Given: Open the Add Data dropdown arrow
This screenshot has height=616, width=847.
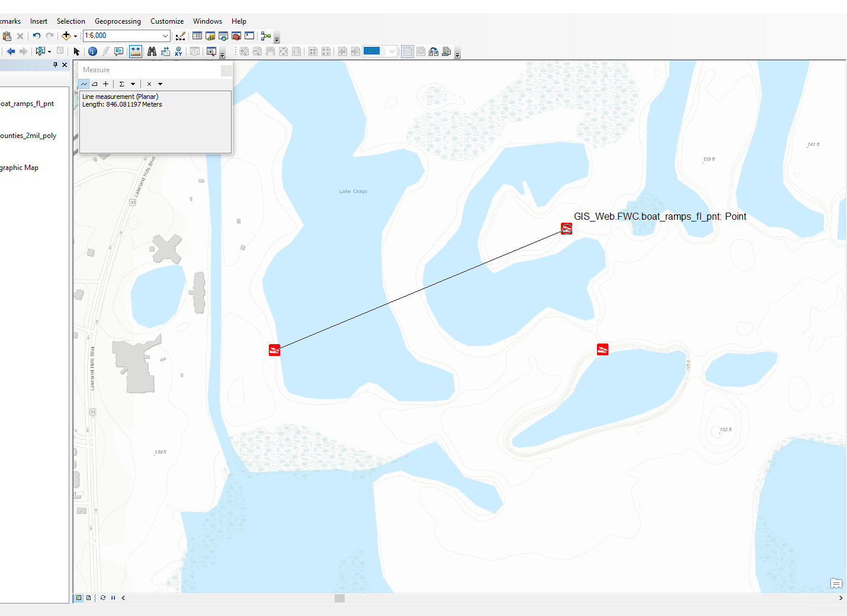Looking at the screenshot, I should (75, 37).
